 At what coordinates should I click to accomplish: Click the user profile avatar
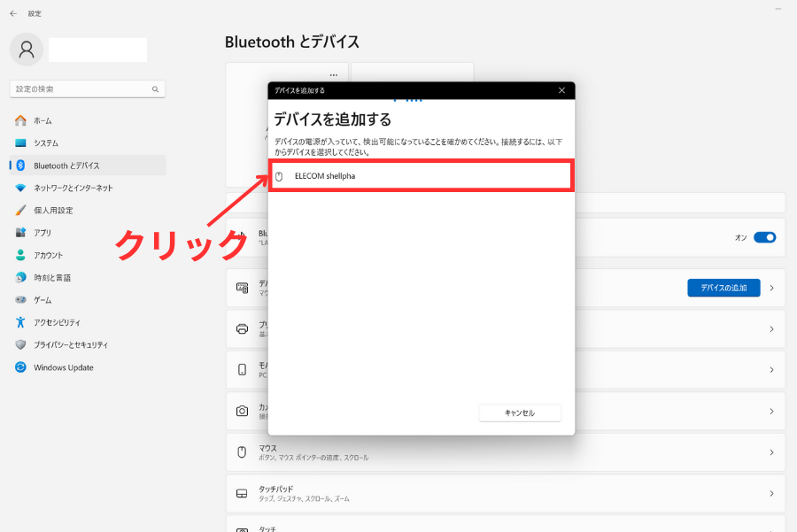[x=27, y=50]
